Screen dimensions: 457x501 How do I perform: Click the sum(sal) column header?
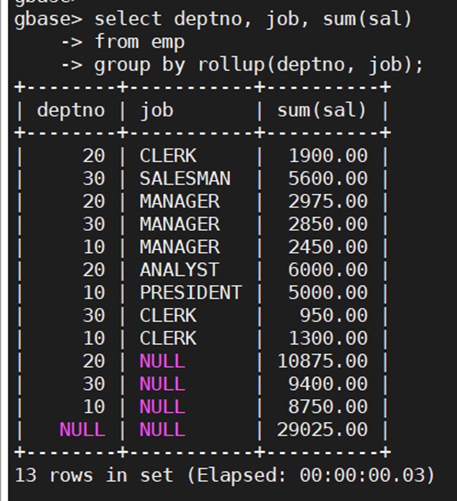point(322,110)
